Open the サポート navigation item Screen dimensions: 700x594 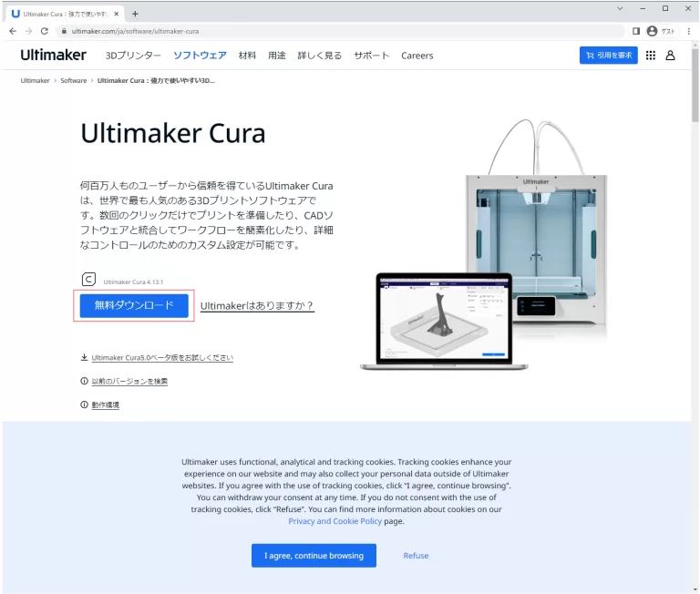click(372, 56)
